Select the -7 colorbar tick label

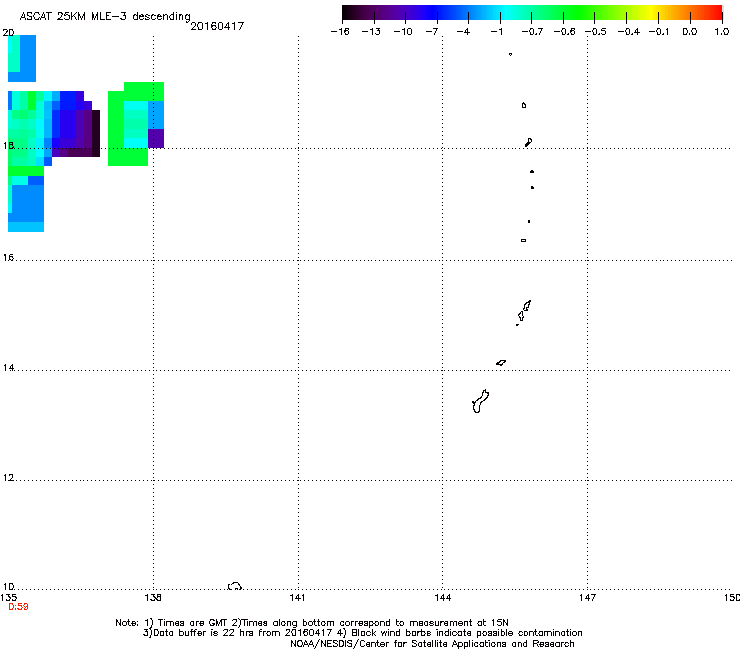[x=432, y=32]
